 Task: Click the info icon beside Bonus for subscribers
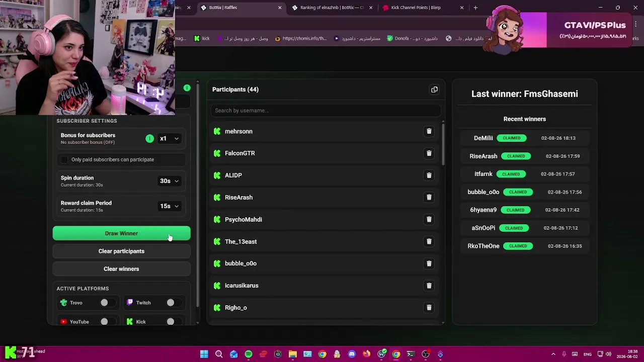(x=149, y=139)
